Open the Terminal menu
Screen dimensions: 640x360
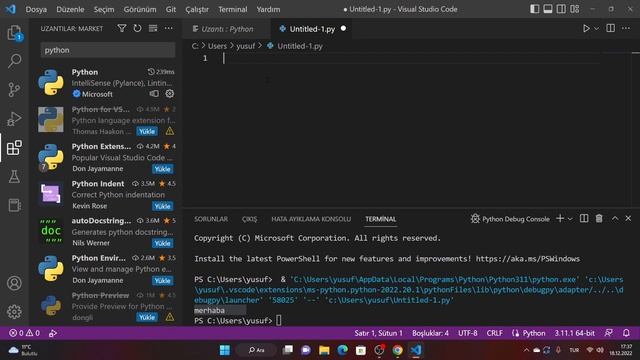pyautogui.click(x=233, y=9)
